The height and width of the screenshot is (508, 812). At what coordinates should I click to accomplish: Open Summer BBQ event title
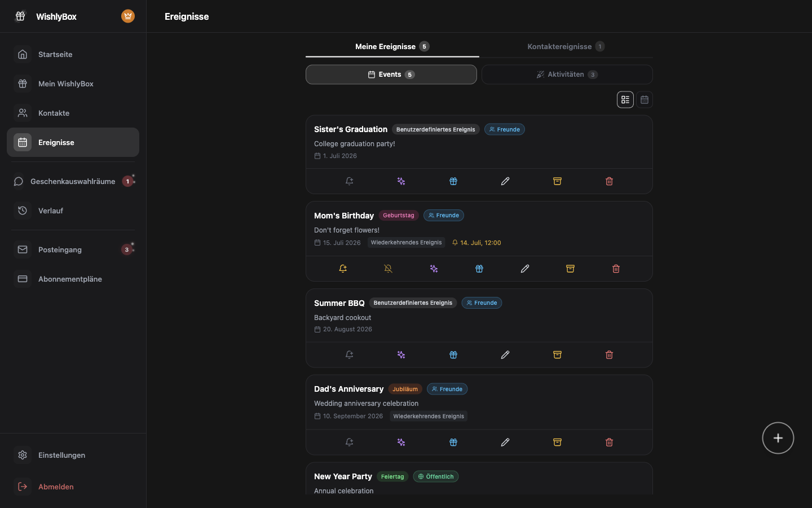tap(339, 303)
